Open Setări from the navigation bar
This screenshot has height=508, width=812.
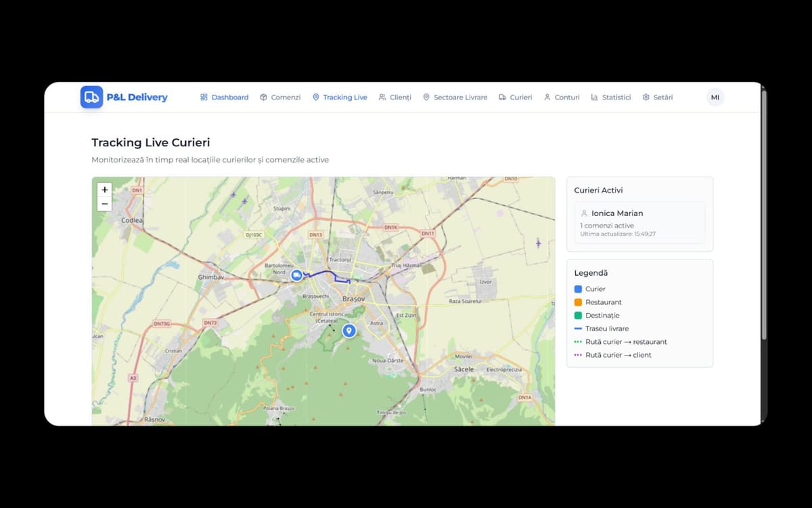657,98
